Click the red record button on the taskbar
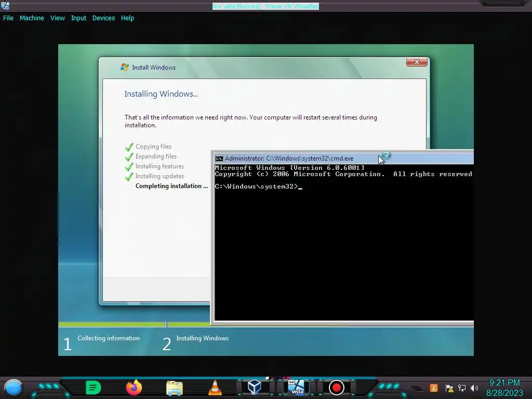The width and height of the screenshot is (532, 399). 337,388
